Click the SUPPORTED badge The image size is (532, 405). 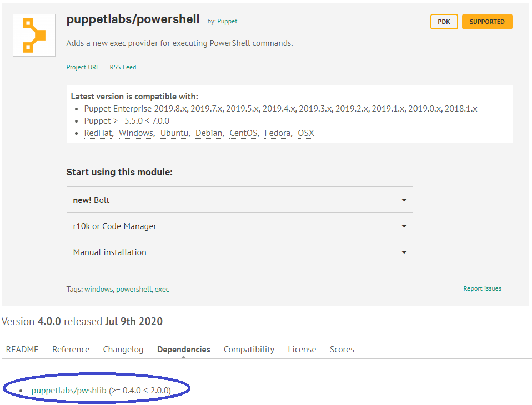[x=487, y=22]
